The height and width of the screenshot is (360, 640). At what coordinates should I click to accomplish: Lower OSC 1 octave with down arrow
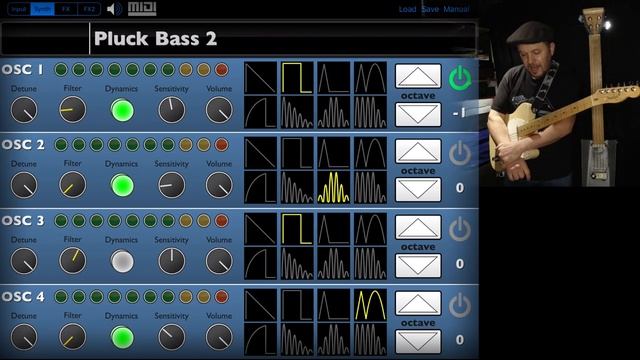tap(418, 114)
